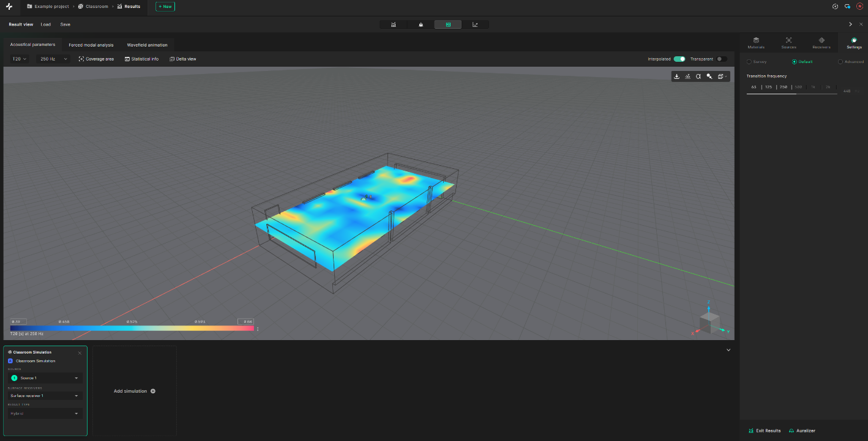Open the Surface receiver 1 dropdown
This screenshot has width=868, height=441.
45,396
